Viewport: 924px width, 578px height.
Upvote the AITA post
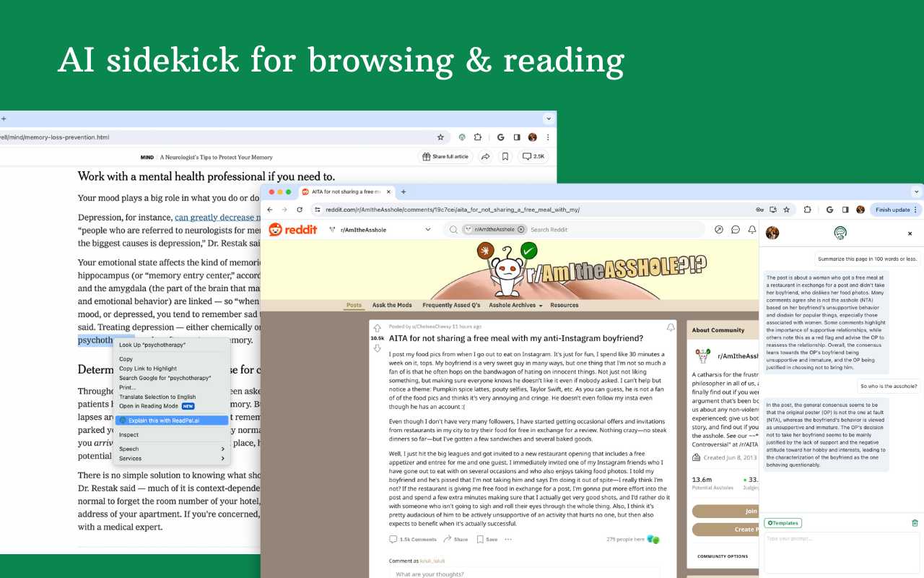click(377, 329)
